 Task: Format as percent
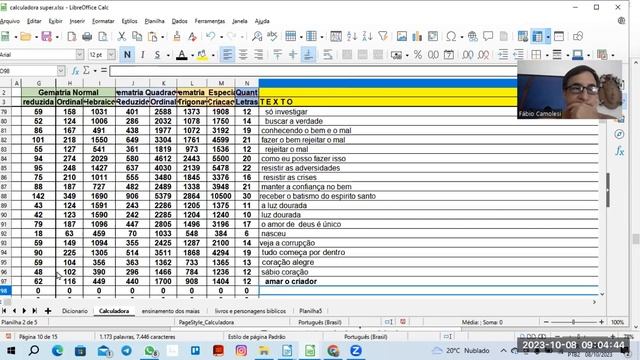point(418,55)
